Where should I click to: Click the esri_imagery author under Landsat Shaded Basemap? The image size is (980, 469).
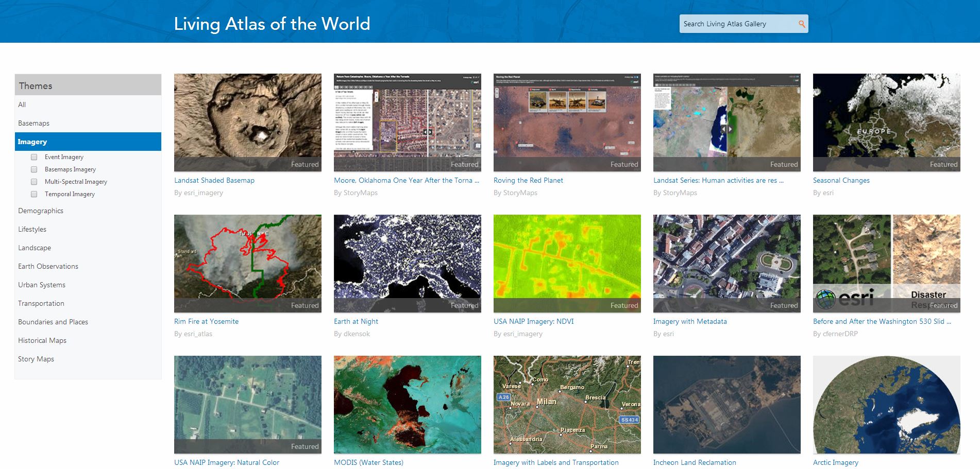[204, 193]
